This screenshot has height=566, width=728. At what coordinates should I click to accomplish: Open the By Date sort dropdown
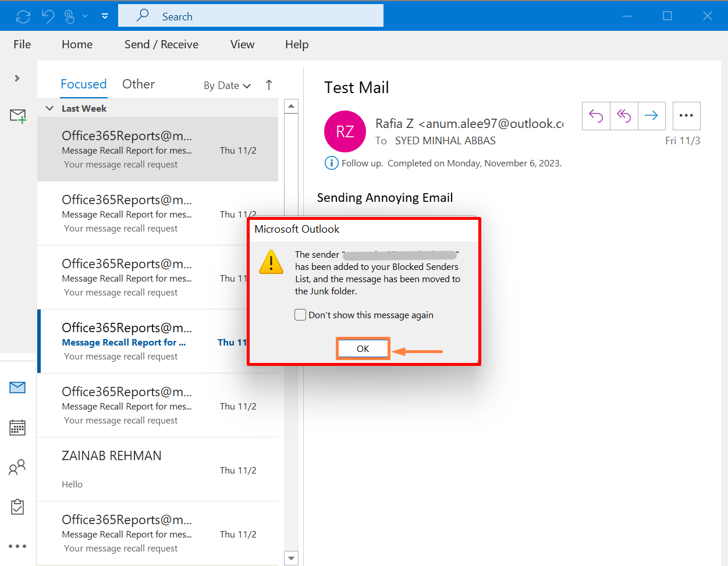click(227, 86)
